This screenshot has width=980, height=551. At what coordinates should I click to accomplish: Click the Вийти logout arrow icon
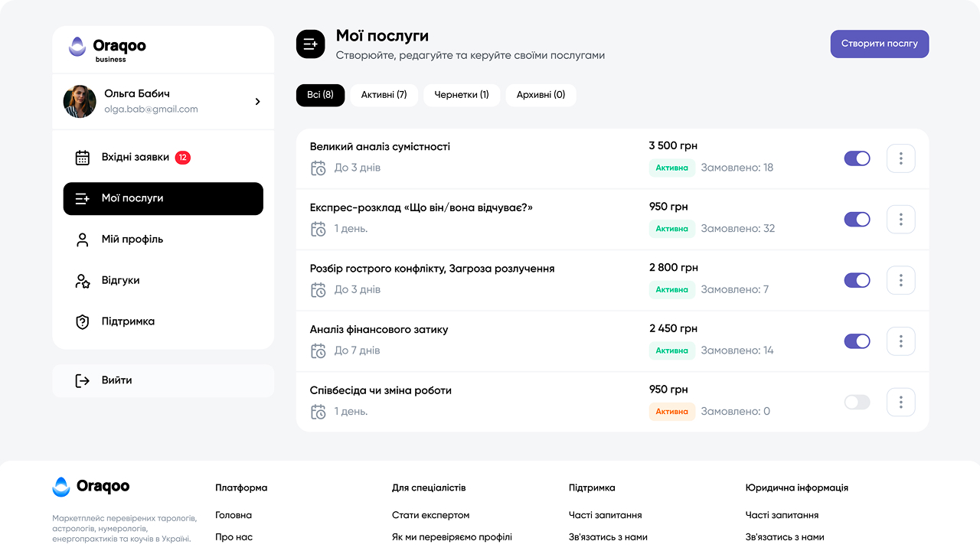click(83, 380)
